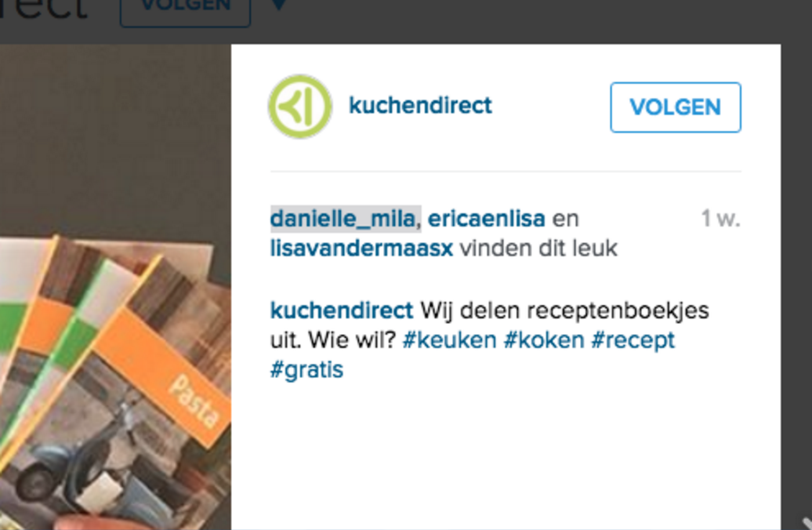Open the danielle_mila profile link

pos(343,219)
